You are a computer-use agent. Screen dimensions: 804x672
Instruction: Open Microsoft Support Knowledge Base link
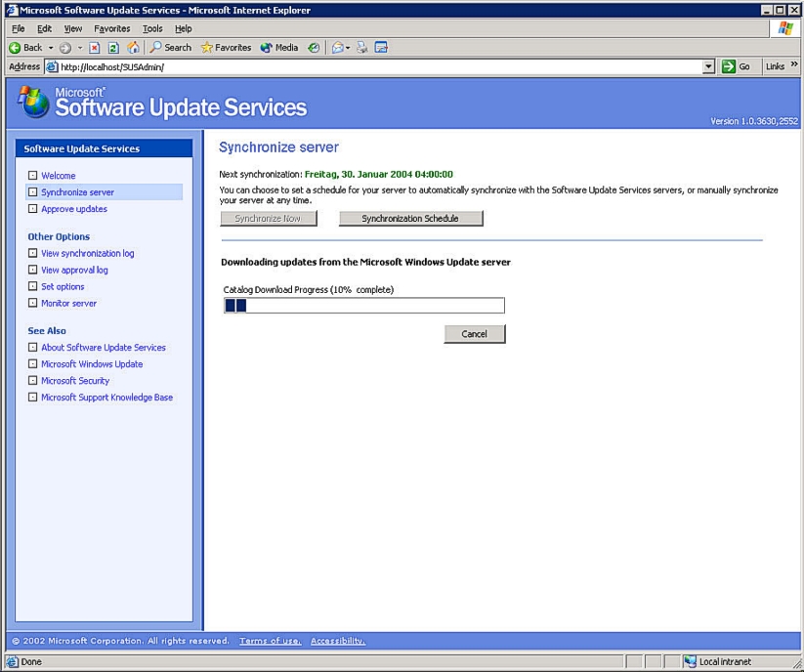click(107, 398)
